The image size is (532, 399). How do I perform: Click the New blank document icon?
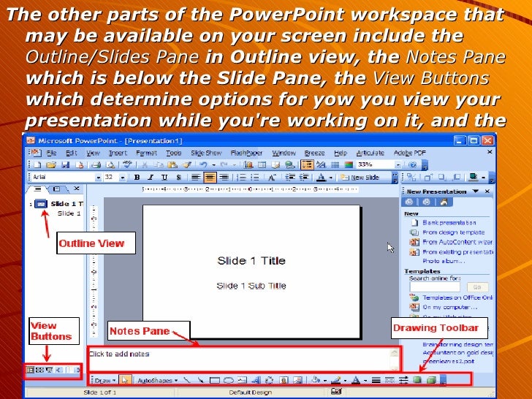click(x=37, y=165)
